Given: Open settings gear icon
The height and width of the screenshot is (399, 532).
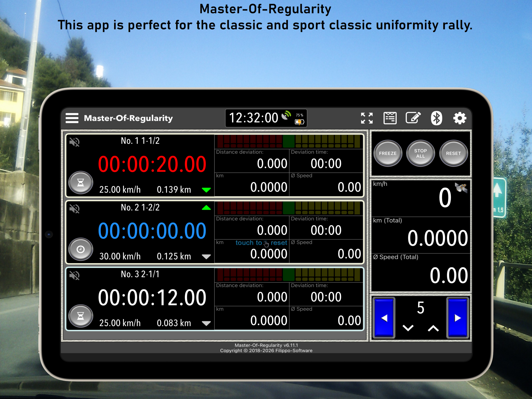Looking at the screenshot, I should (460, 118).
